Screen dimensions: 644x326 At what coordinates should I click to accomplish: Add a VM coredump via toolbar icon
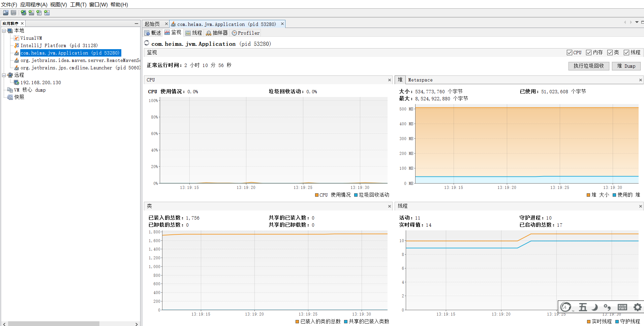coord(39,13)
